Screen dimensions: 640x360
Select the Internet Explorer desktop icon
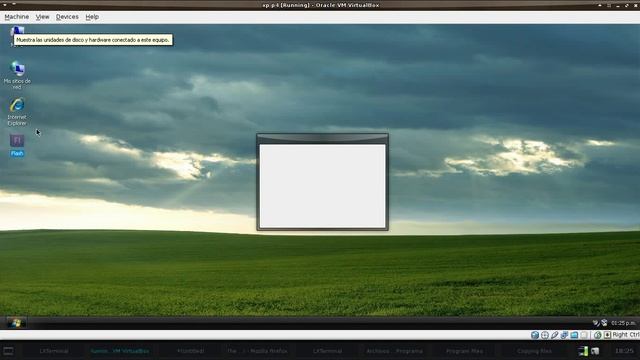pyautogui.click(x=17, y=111)
